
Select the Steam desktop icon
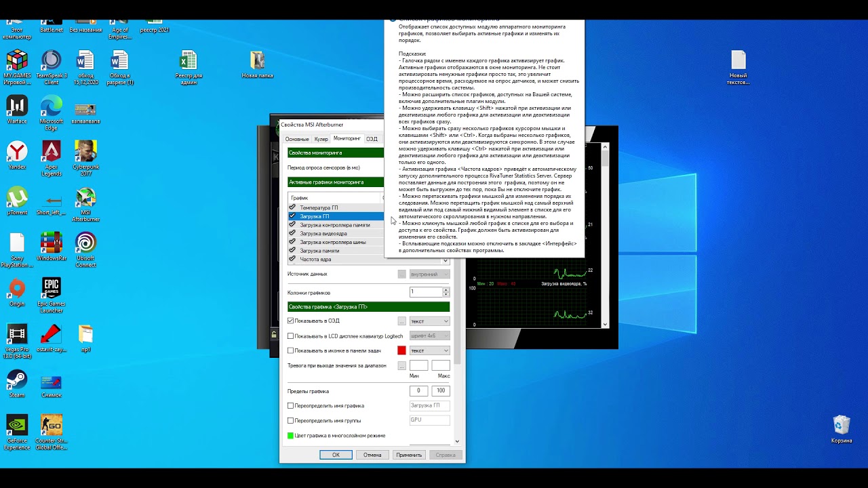[17, 384]
